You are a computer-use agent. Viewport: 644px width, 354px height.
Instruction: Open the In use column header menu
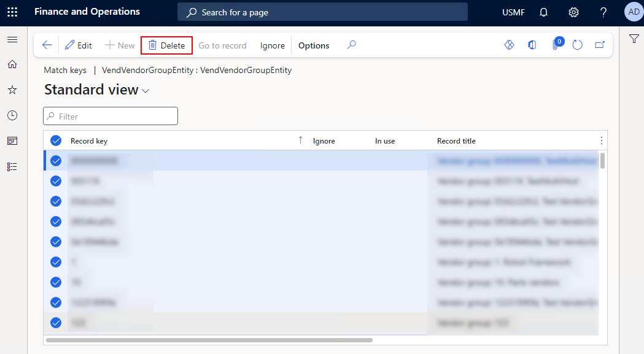(385, 141)
